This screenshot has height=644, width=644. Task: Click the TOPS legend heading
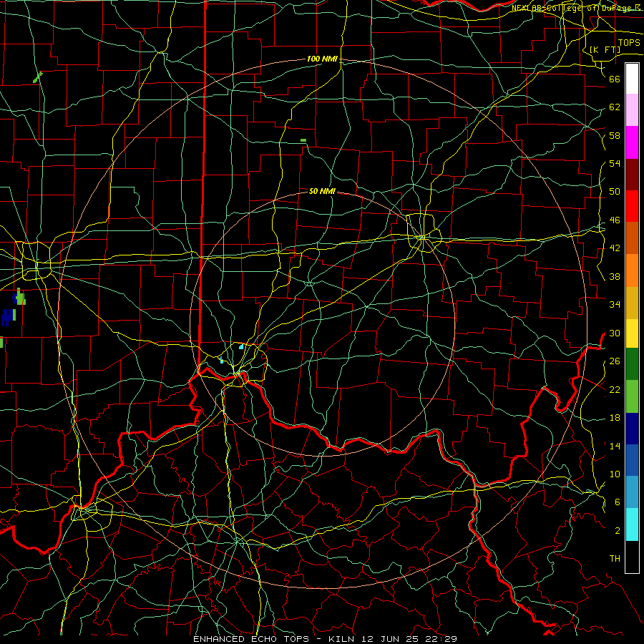(x=629, y=43)
